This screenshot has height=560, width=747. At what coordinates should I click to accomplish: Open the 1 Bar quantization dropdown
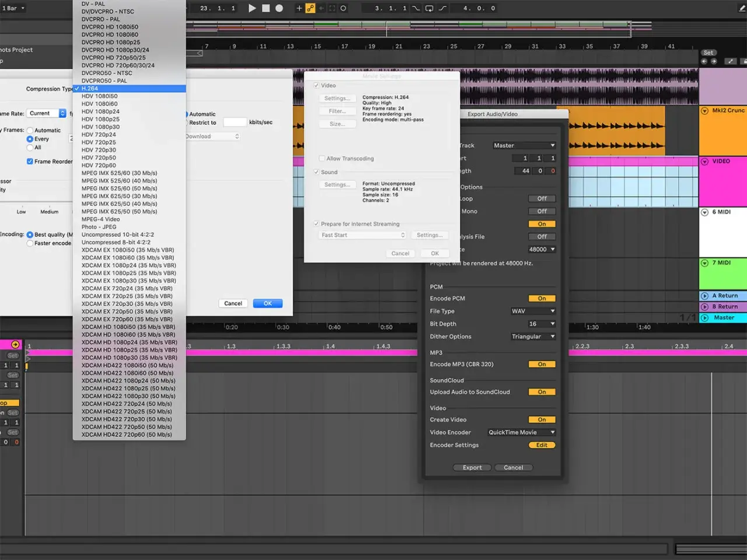(x=13, y=8)
